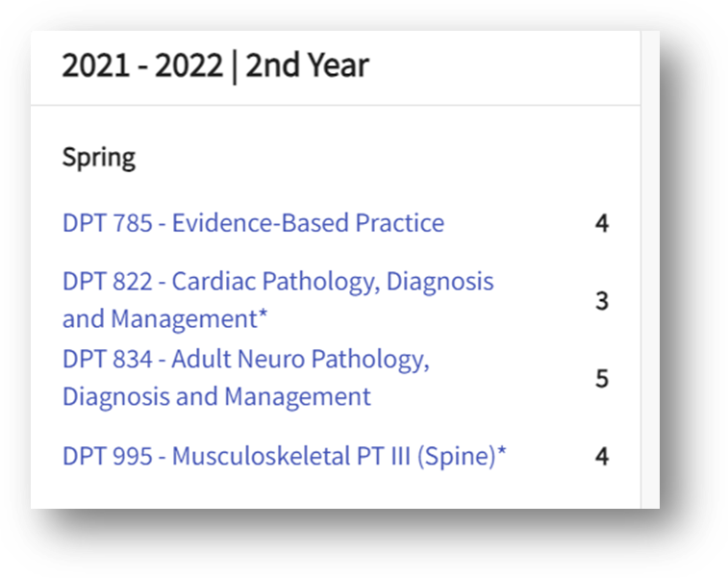The image size is (728, 578).
Task: Click the 'DPT 995' course code
Action: (x=108, y=456)
